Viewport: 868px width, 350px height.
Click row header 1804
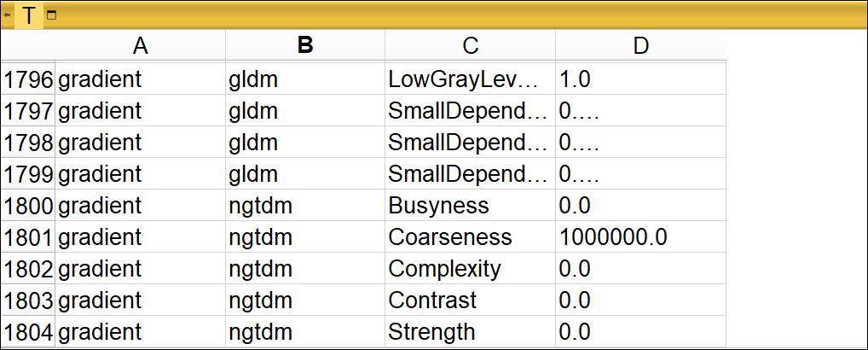tap(28, 331)
